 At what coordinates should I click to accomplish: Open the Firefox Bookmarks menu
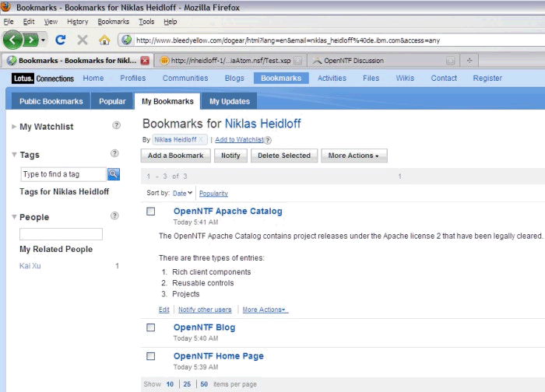[114, 22]
